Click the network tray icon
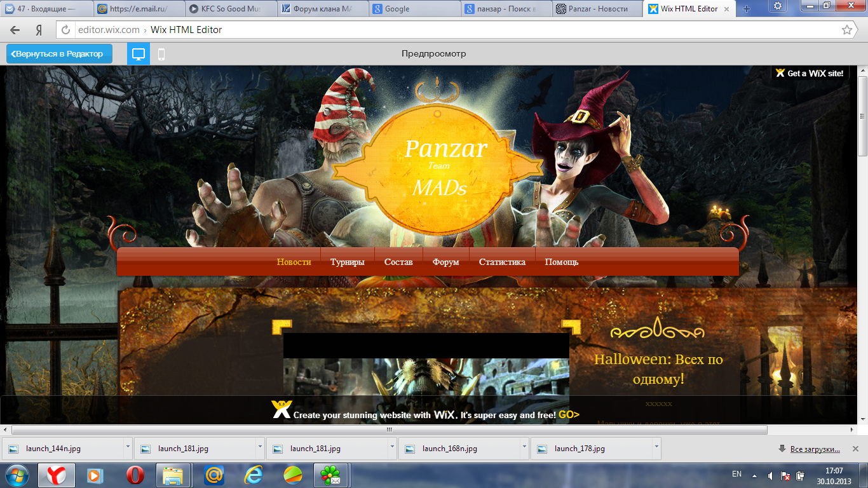 (786, 475)
